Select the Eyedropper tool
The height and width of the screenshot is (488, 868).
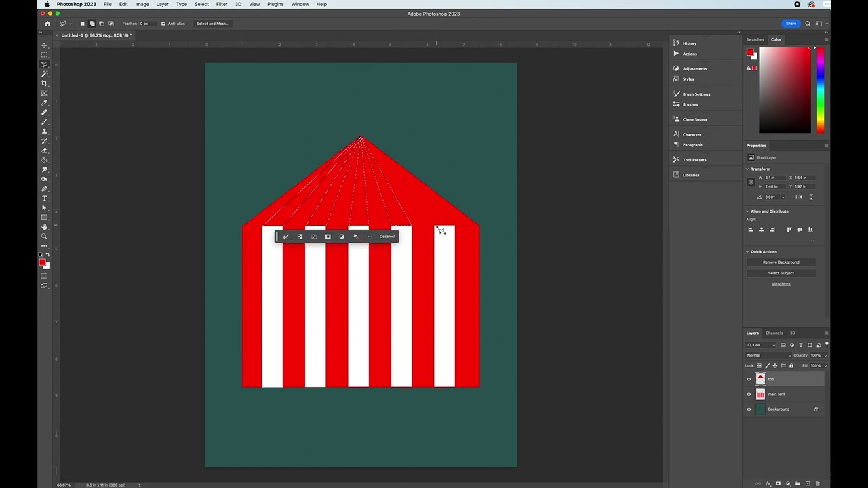point(45,103)
